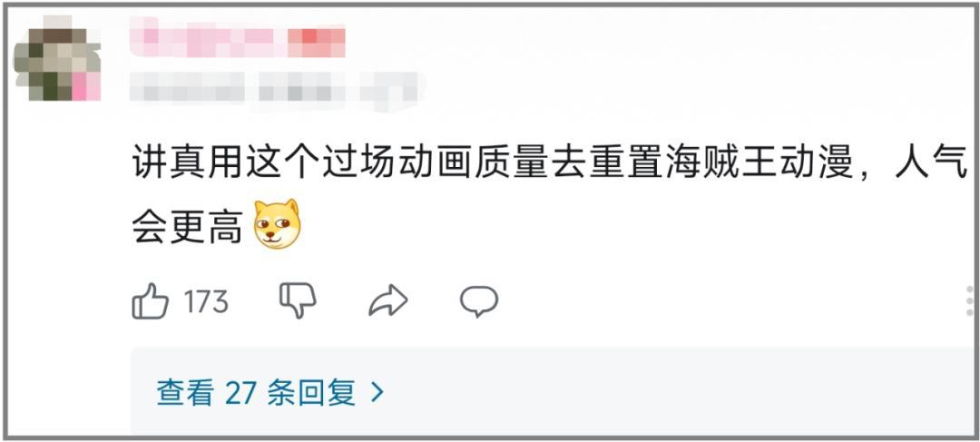The image size is (980, 442).
Task: Open the three-dot more options menu
Action: point(970,300)
